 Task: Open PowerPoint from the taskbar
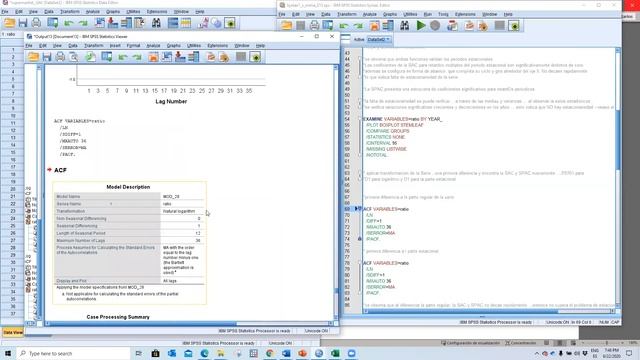pyautogui.click(x=302, y=353)
